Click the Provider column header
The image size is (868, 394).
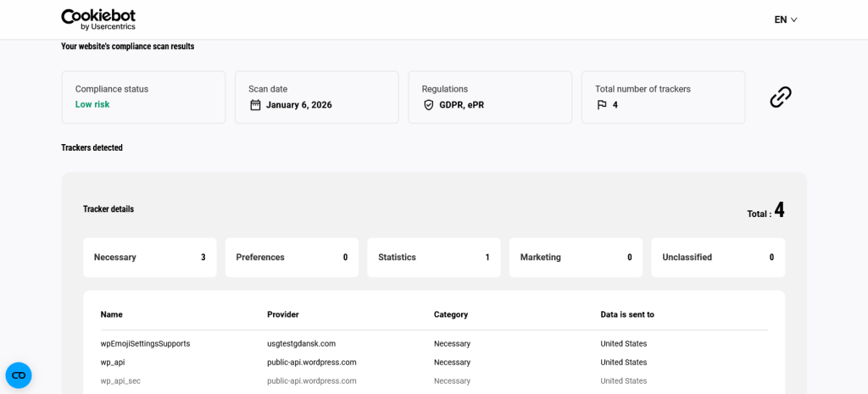point(283,314)
